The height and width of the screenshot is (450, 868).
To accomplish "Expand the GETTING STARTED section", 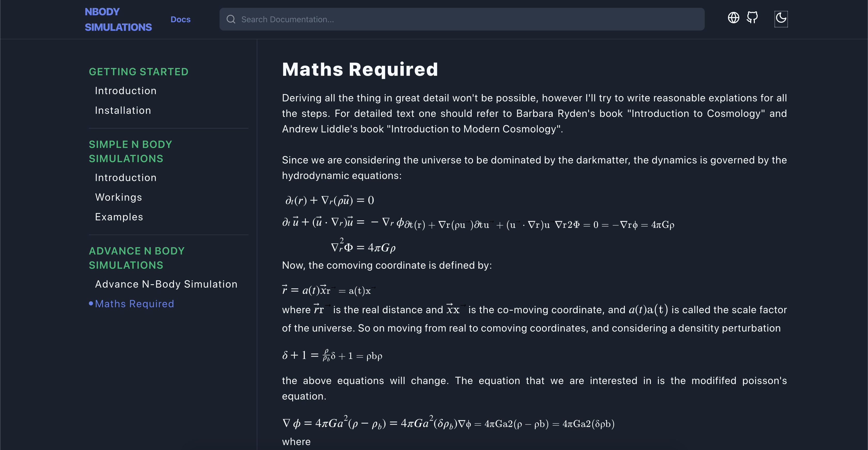I will (139, 72).
